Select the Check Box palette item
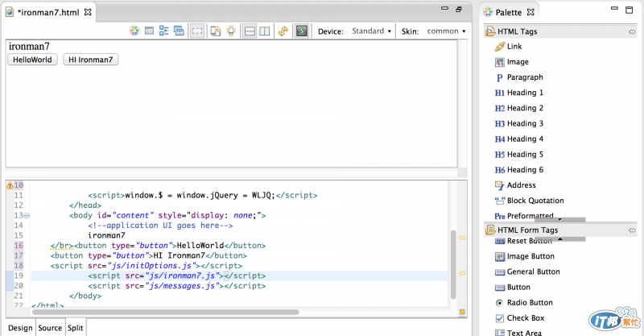Image resolution: width=644 pixels, height=336 pixels. point(520,318)
